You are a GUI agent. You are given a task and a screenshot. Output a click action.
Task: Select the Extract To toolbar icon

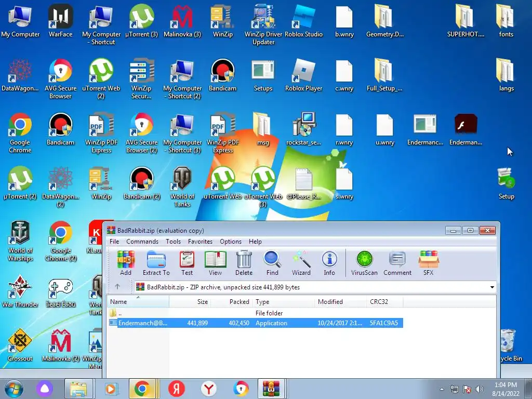pyautogui.click(x=156, y=263)
